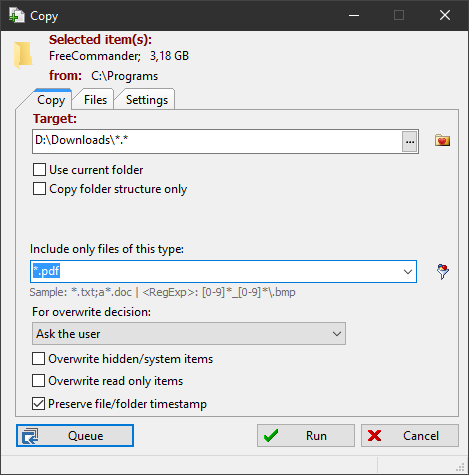Open the Ask the user dropdown
Screen dimensions: 469x475
pos(189,334)
